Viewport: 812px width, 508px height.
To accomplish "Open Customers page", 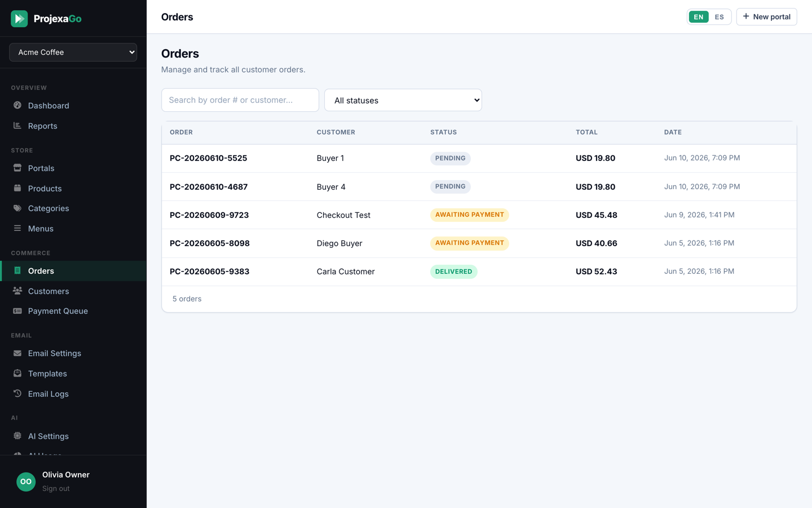I will 73,291.
